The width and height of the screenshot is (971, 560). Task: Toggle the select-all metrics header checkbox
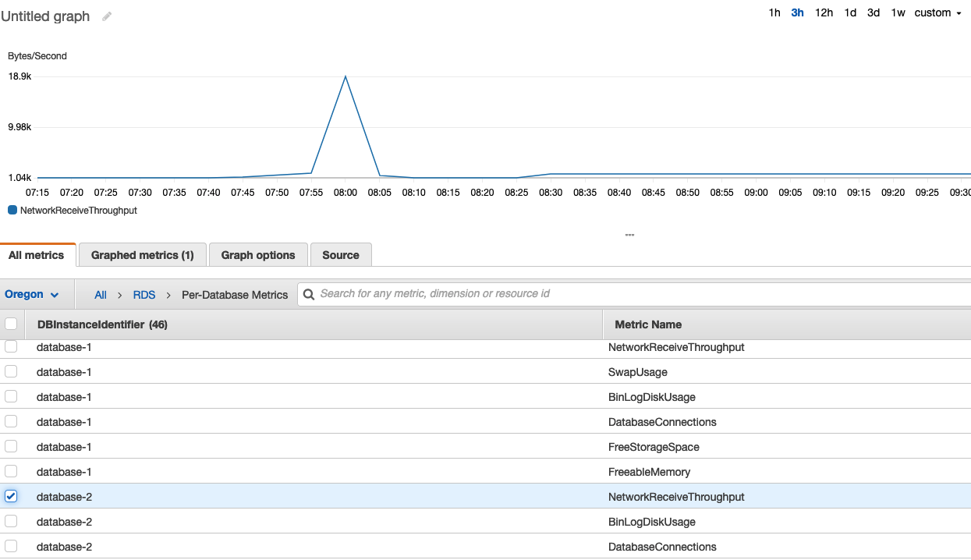11,323
